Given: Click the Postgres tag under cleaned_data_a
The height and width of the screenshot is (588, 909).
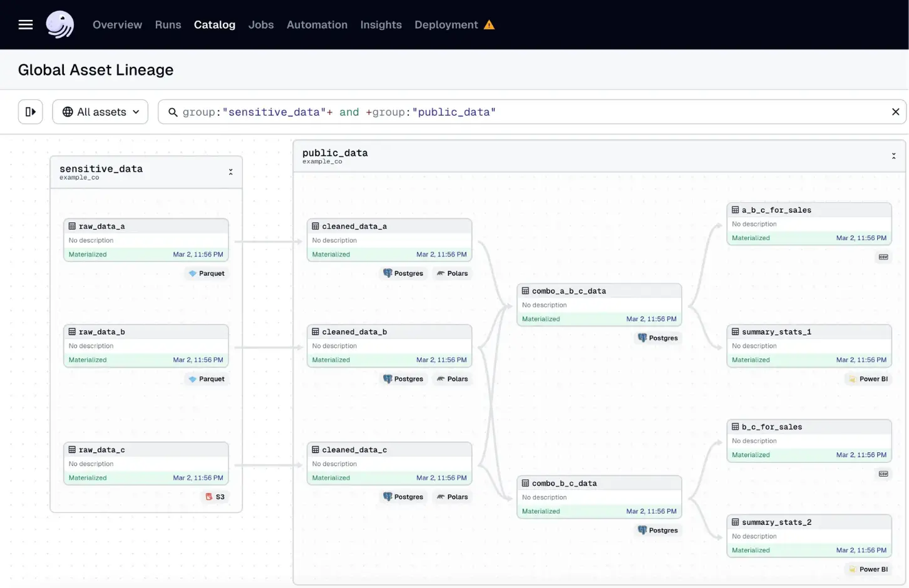Looking at the screenshot, I should [x=403, y=273].
